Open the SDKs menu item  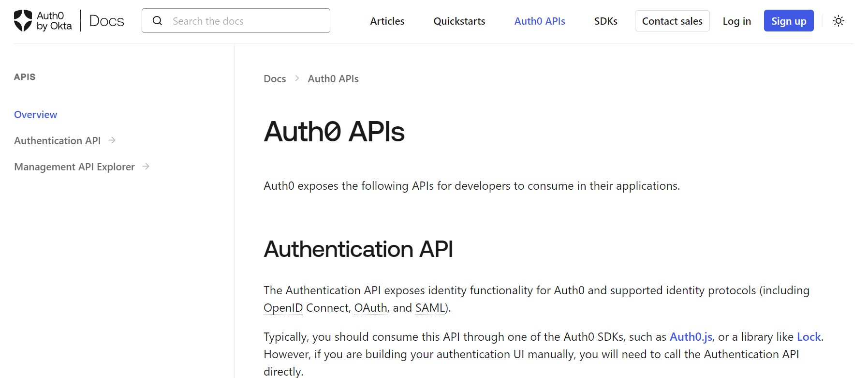606,21
